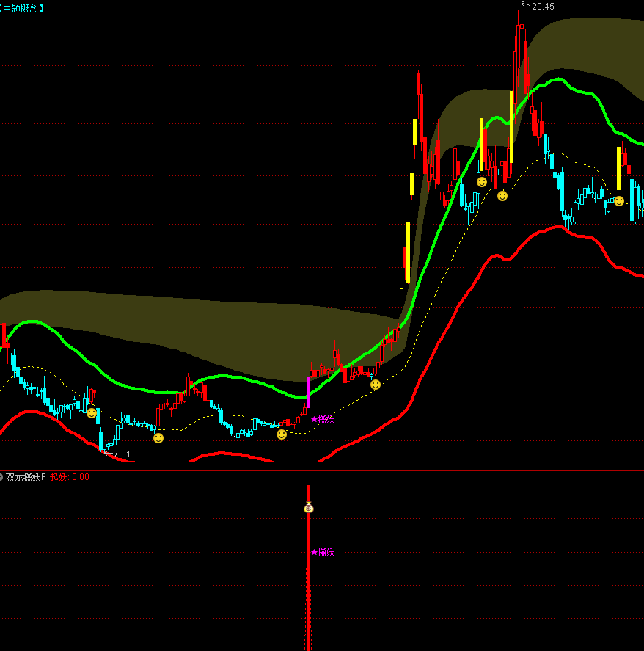Click the smiley right of the magenta bar
The height and width of the screenshot is (651, 644).
pos(376,385)
